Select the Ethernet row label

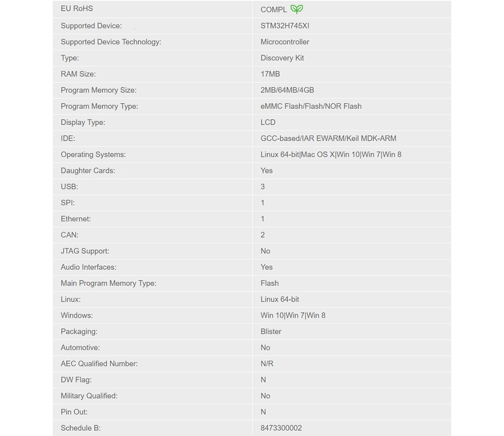76,219
